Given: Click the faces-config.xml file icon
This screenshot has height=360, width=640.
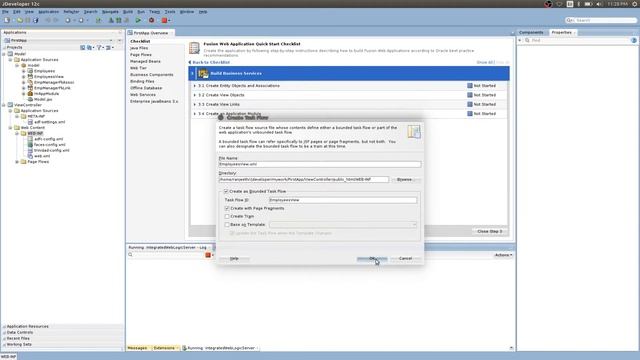Looking at the screenshot, I should pos(30,144).
